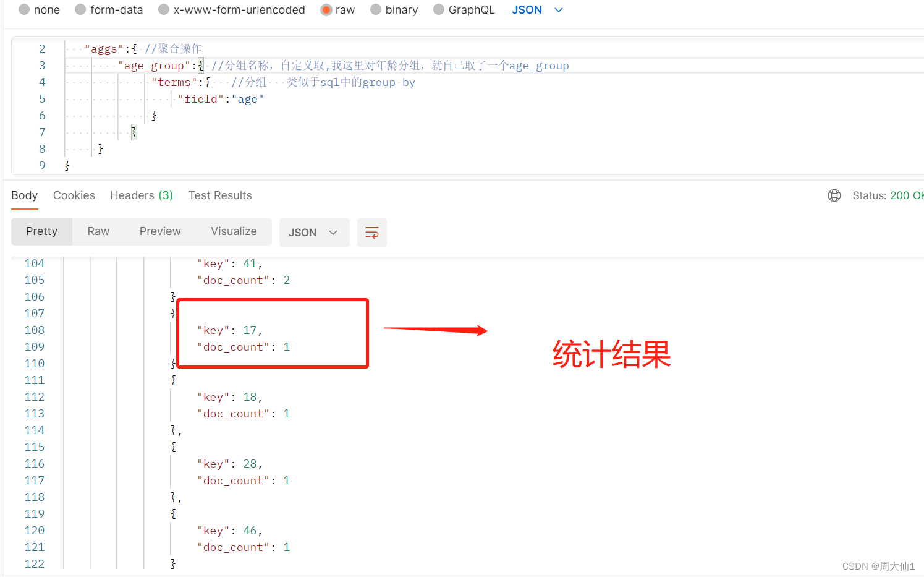Select the none body type radio

(24, 10)
